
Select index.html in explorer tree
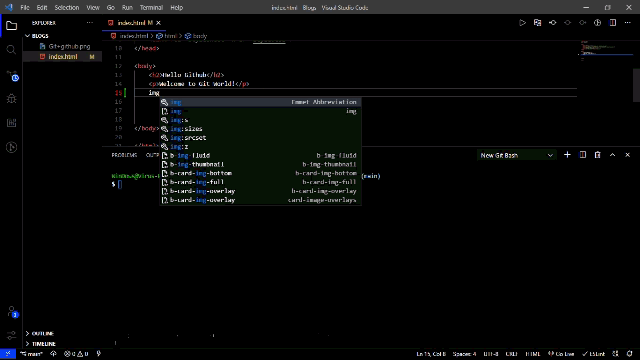pos(62,57)
